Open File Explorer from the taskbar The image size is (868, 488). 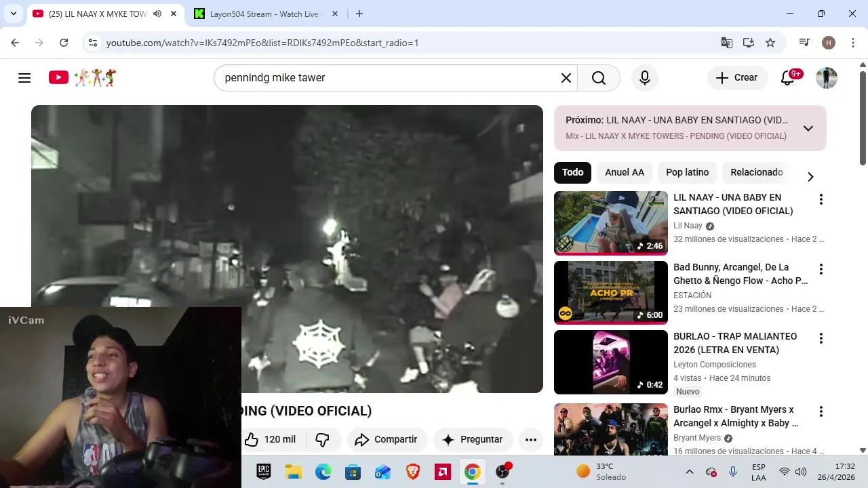[293, 472]
